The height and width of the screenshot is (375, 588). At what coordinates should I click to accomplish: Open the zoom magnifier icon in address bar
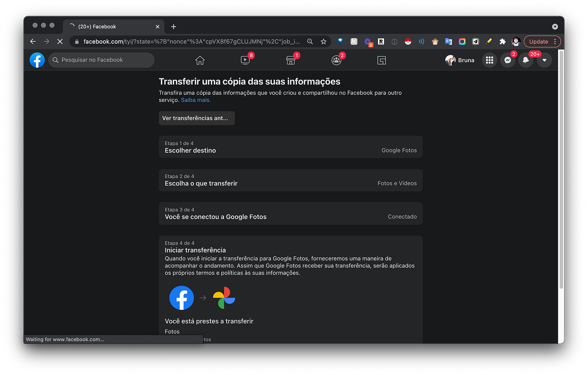pos(310,41)
